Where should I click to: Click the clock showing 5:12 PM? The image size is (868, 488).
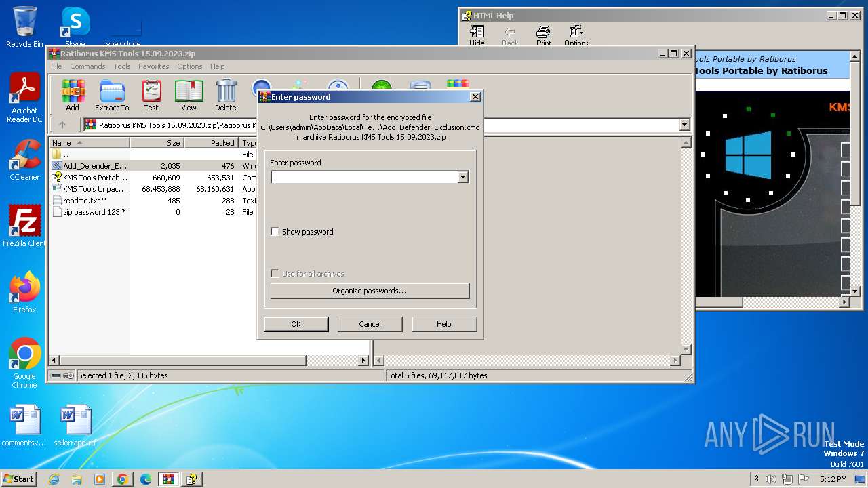pyautogui.click(x=832, y=479)
